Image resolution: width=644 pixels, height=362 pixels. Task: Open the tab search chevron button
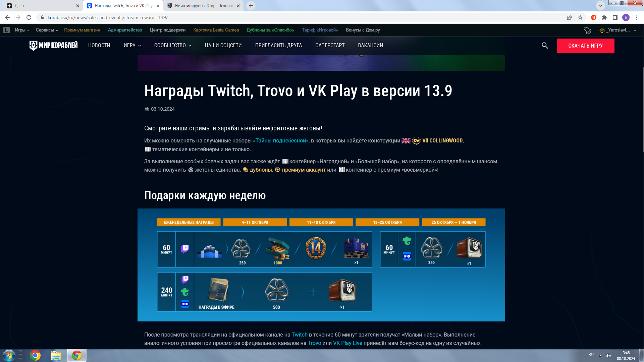click(x=601, y=6)
